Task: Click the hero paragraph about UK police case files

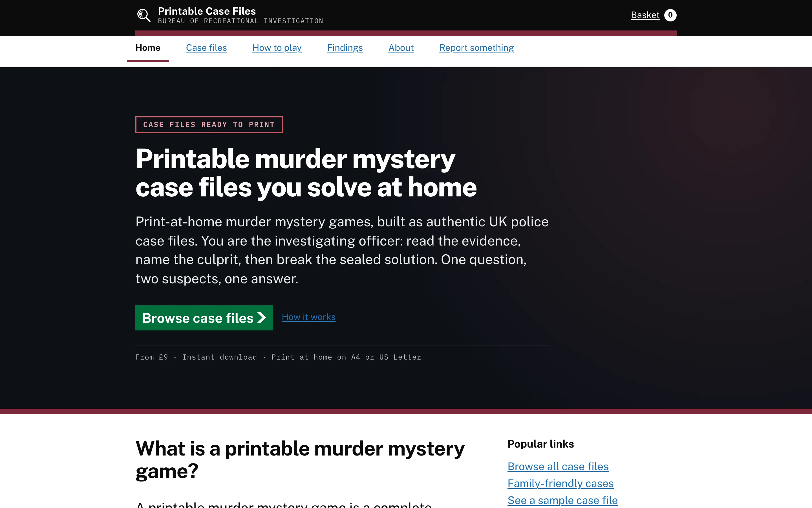Action: point(342,250)
